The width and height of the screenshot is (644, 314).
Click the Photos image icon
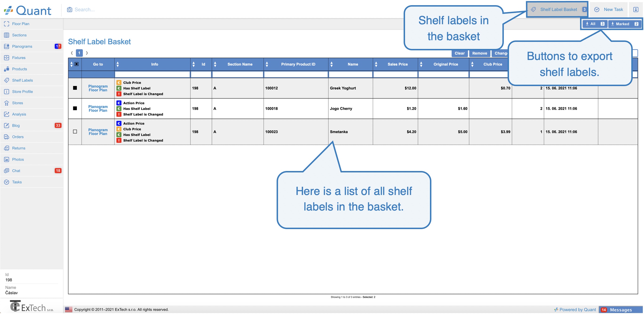7,159
